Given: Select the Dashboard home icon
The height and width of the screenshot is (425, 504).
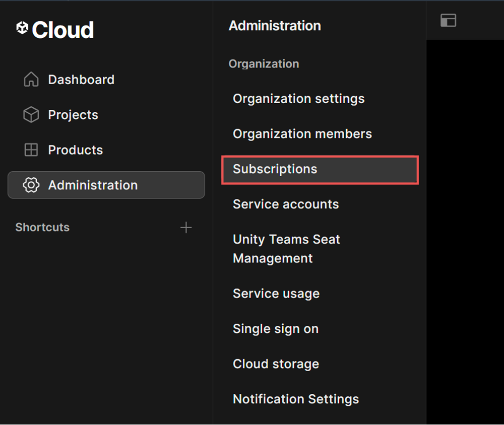Looking at the screenshot, I should (31, 79).
